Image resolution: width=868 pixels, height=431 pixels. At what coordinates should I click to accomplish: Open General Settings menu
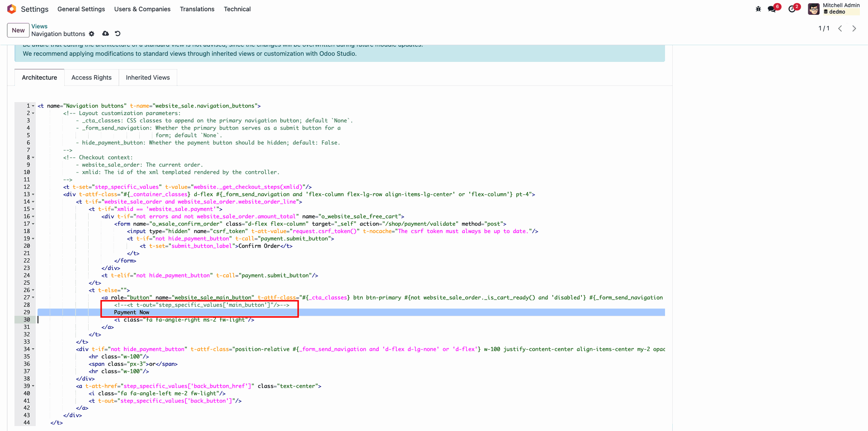81,9
